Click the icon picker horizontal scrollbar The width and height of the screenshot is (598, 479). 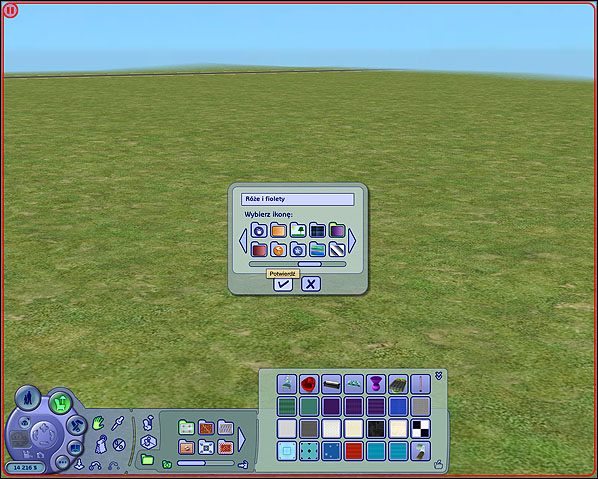point(297,264)
